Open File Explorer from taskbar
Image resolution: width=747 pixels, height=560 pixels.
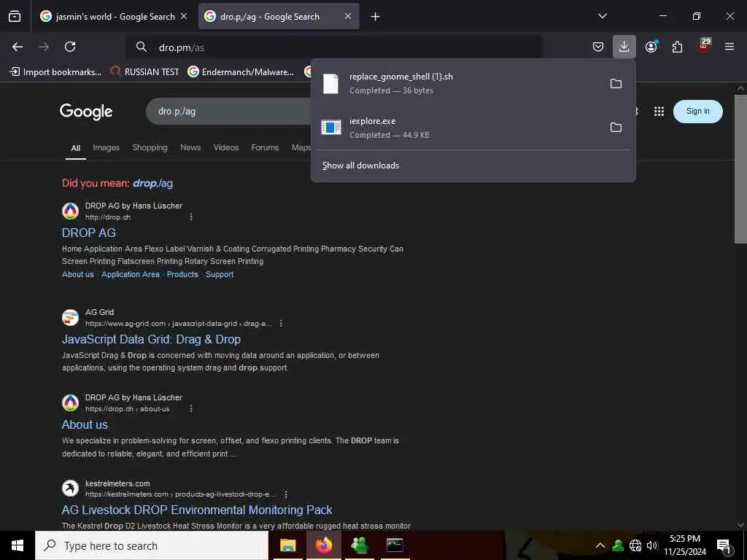[287, 545]
